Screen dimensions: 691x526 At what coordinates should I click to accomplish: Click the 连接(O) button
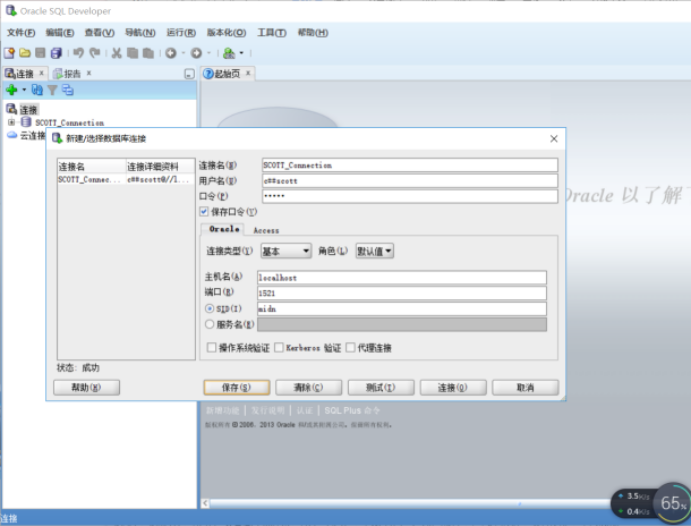click(x=453, y=388)
